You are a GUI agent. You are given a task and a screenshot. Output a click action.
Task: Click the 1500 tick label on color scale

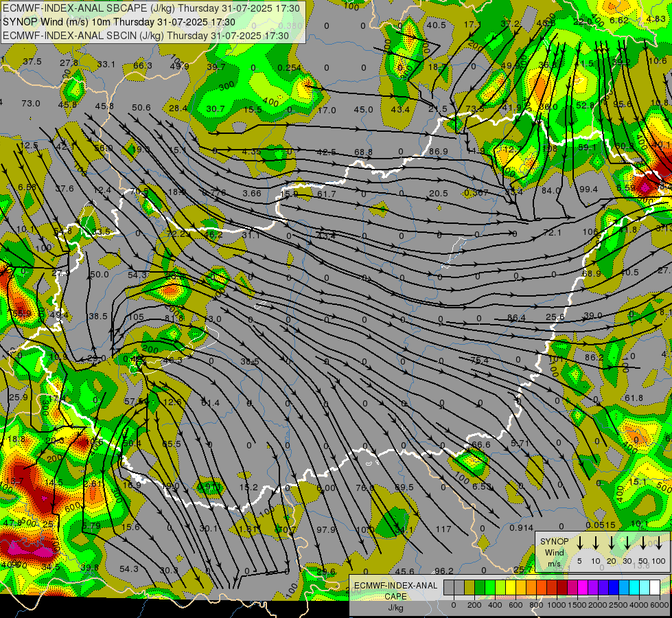pyautogui.click(x=577, y=605)
